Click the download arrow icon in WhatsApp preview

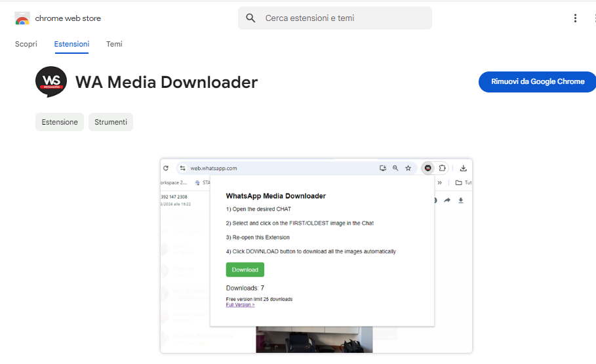[x=461, y=201]
